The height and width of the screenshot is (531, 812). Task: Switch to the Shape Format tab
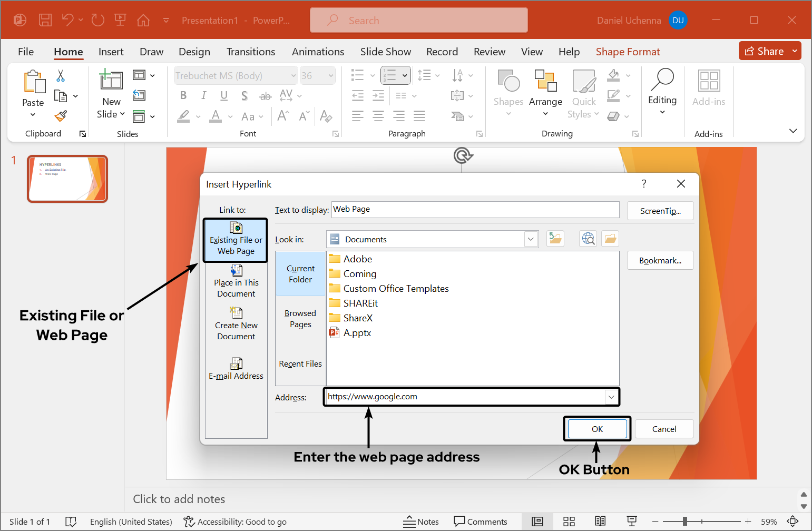pyautogui.click(x=628, y=52)
